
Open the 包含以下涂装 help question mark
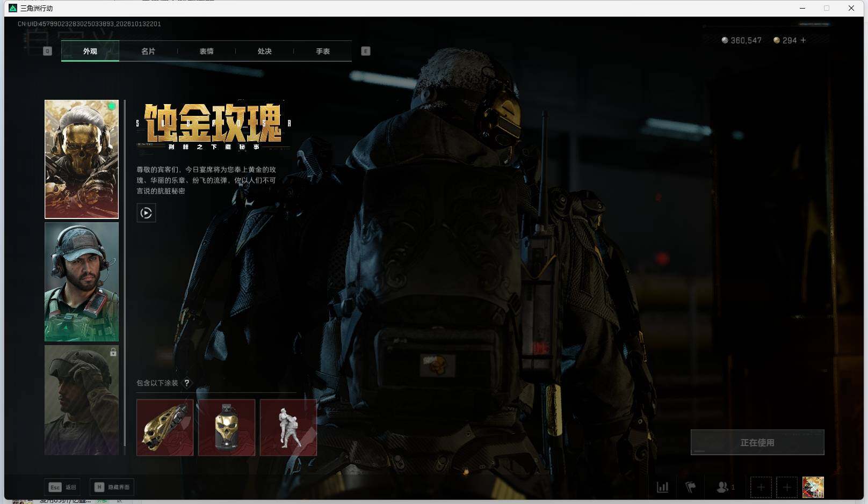186,383
